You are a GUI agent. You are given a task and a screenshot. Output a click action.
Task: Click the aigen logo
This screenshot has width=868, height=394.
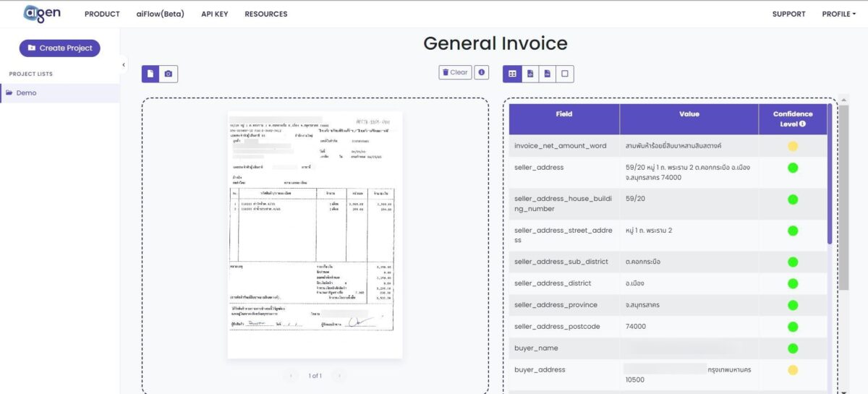(x=42, y=14)
